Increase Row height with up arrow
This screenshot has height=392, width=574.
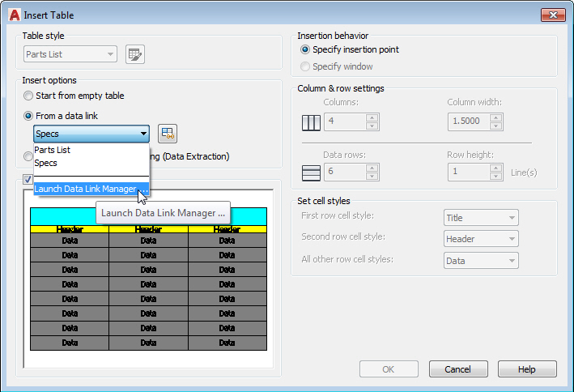[x=496, y=168]
